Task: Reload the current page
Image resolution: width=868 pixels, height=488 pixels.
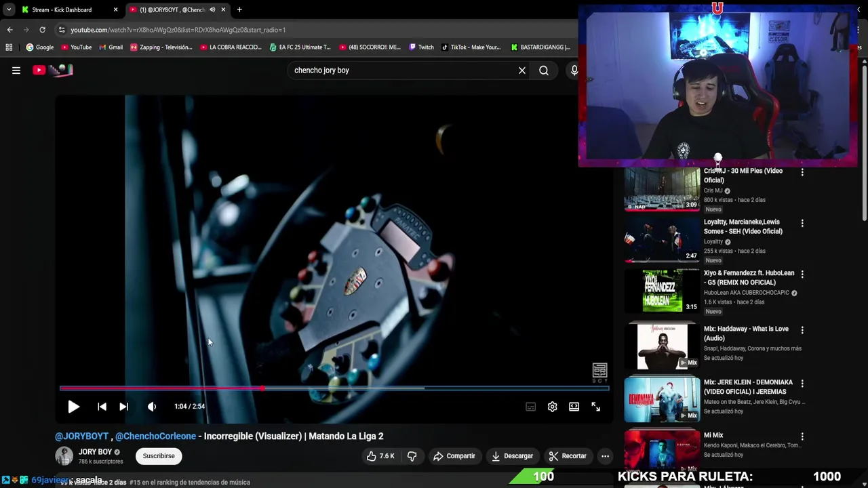Action: 42,30
